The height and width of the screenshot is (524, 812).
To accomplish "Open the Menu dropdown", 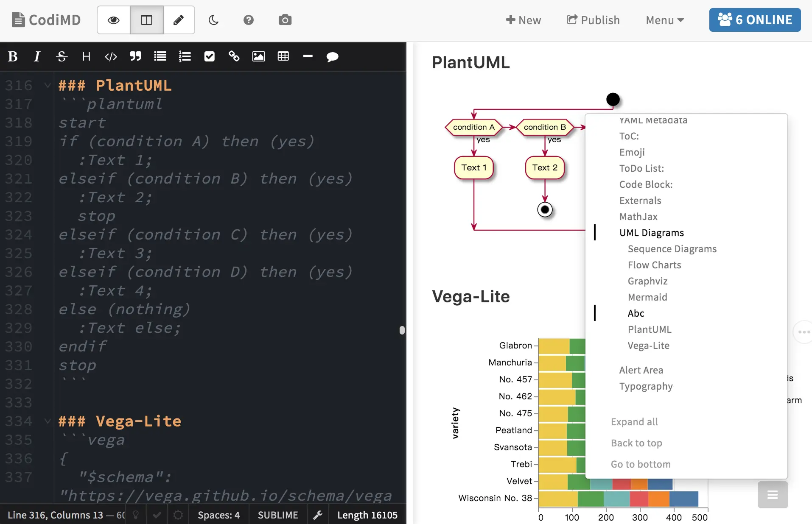I will point(664,20).
